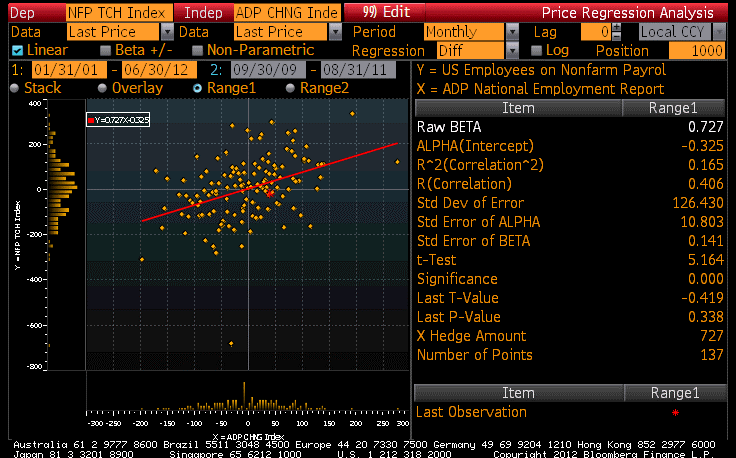736x458 pixels.
Task: Click the red Last Observation asterisk marker
Action: [675, 413]
